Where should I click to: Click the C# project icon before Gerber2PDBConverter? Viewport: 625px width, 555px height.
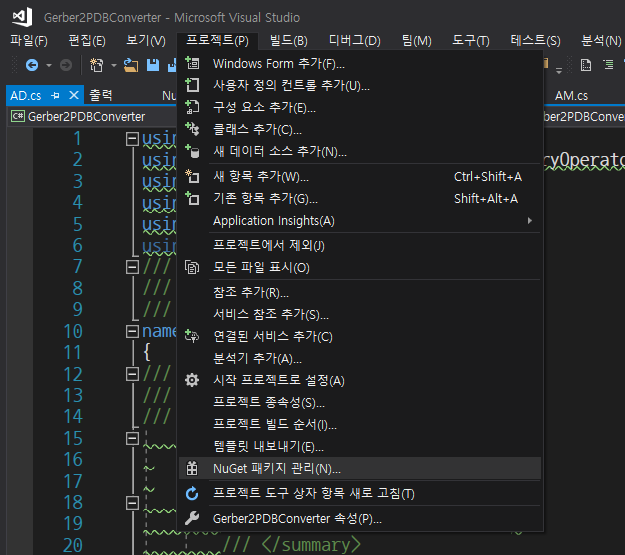pos(18,116)
